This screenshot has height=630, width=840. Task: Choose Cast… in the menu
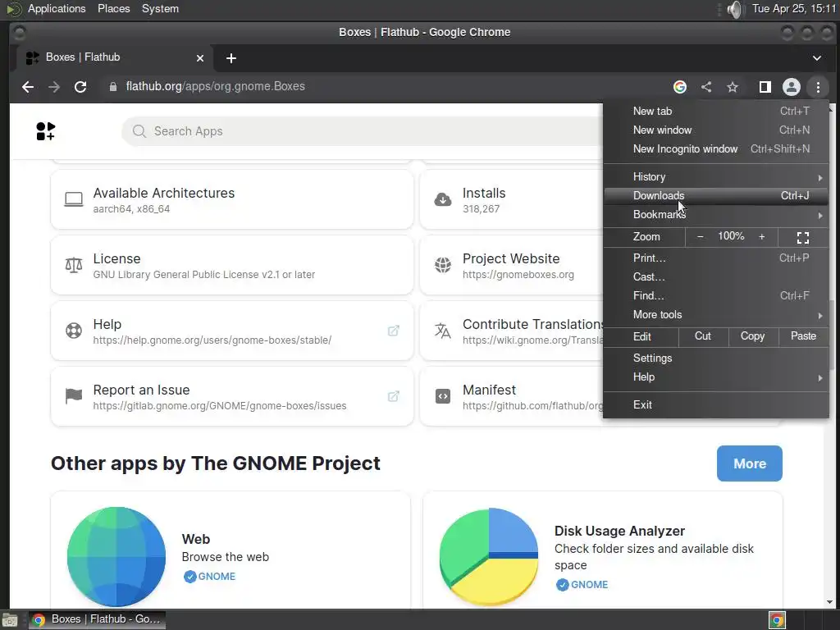point(716,277)
